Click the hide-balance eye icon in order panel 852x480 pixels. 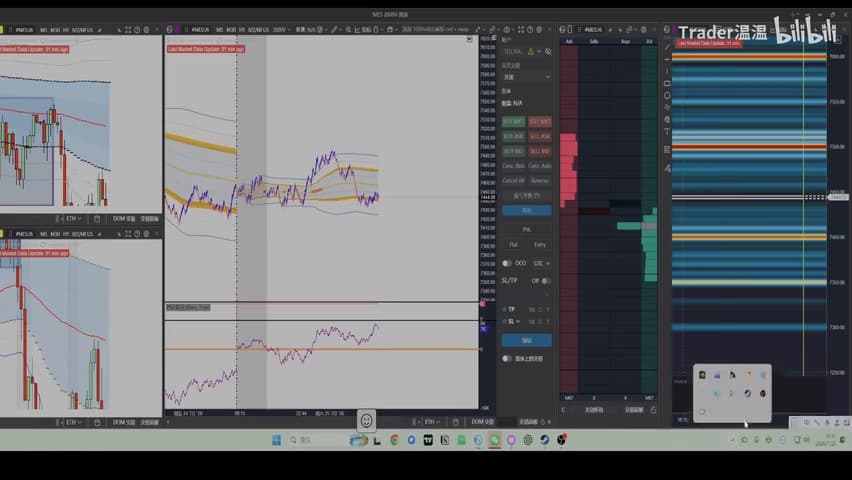(548, 52)
